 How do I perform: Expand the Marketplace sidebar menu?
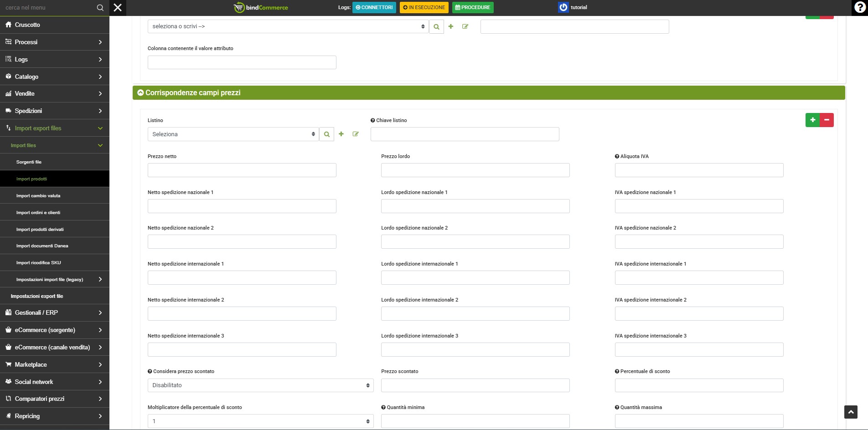pyautogui.click(x=55, y=364)
